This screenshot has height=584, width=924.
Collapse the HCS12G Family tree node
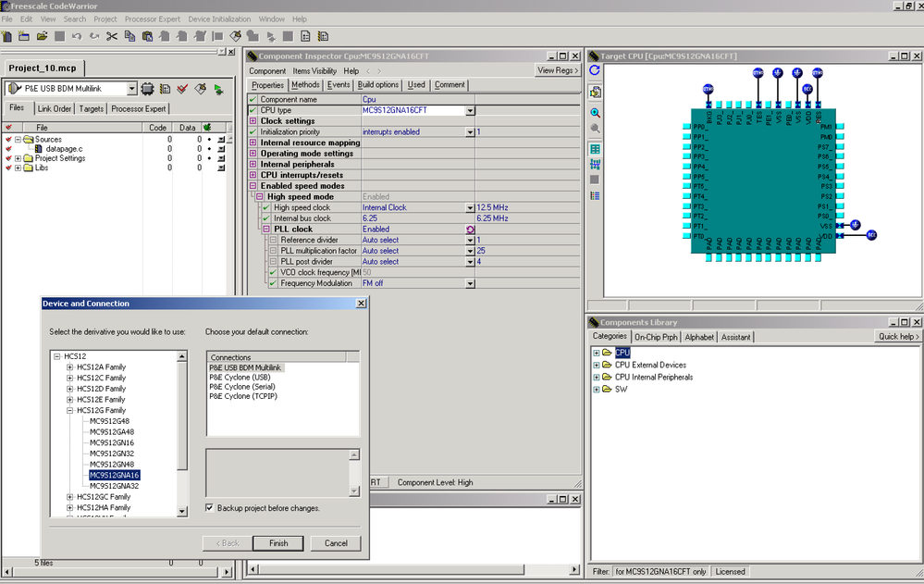tap(70, 411)
